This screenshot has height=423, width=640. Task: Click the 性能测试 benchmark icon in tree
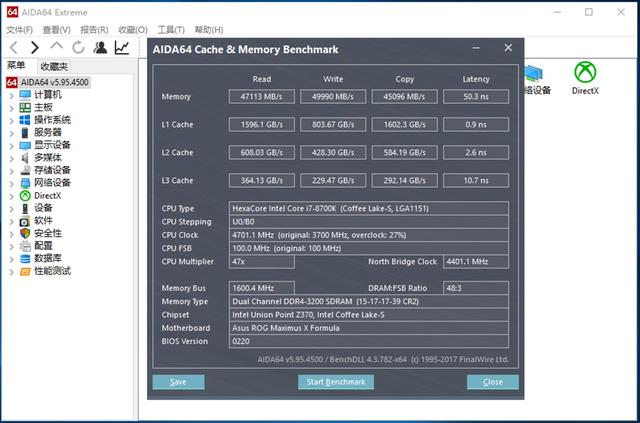coord(25,271)
